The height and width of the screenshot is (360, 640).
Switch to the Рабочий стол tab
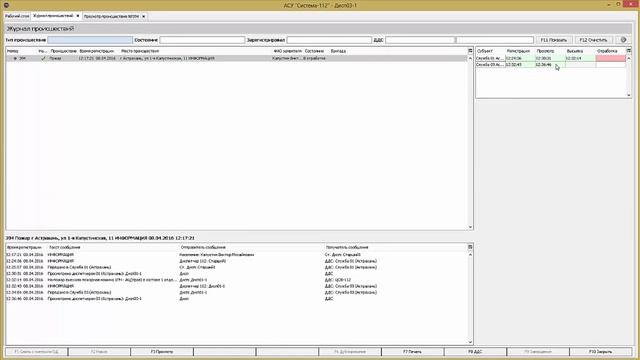(x=17, y=16)
